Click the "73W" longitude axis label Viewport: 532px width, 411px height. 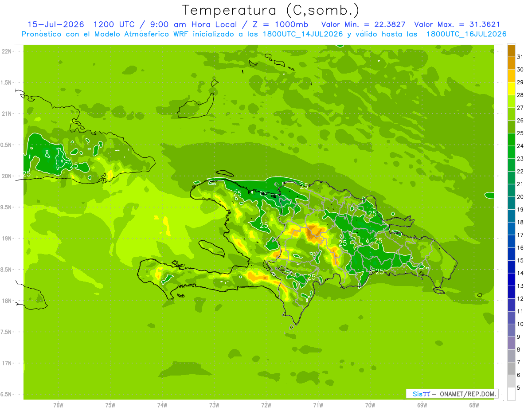coord(214,405)
